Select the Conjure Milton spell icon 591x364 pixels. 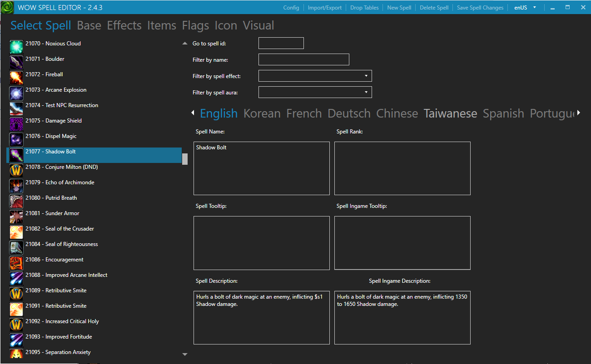[16, 170]
